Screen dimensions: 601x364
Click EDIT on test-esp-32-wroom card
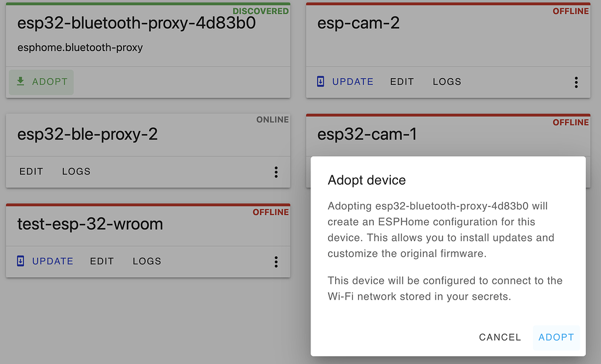tap(102, 261)
